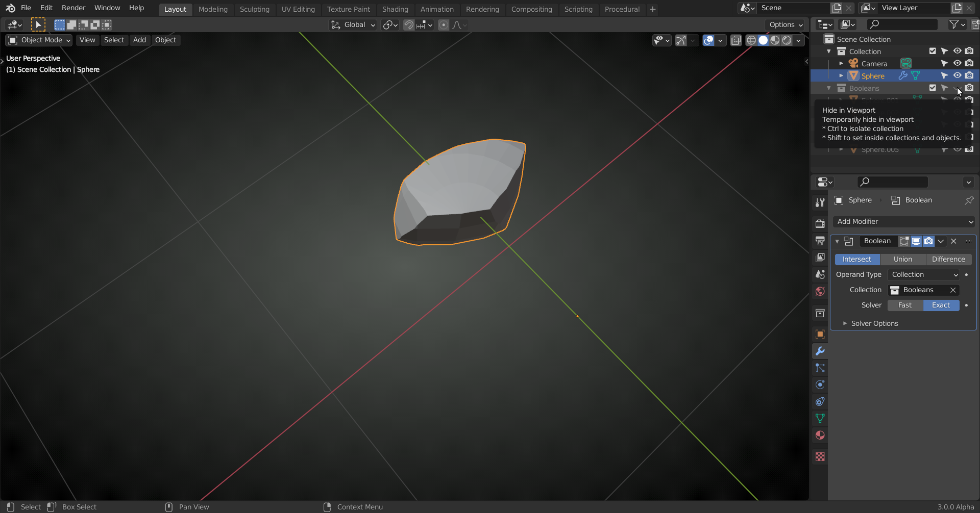Viewport: 980px width, 513px height.
Task: Enable Rendered viewport shading mode
Action: (788, 40)
